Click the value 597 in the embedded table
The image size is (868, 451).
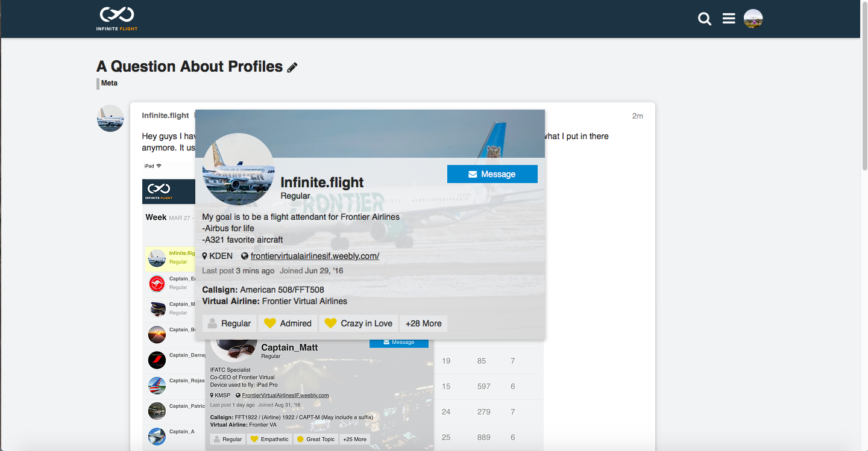[484, 386]
